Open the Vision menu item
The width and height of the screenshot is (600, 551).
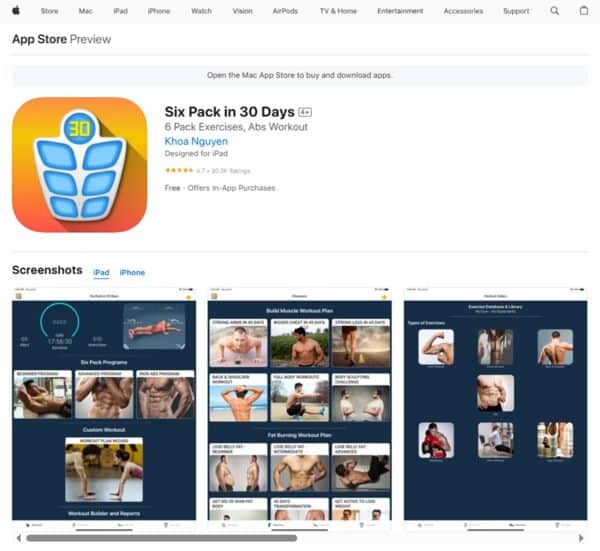pyautogui.click(x=242, y=11)
